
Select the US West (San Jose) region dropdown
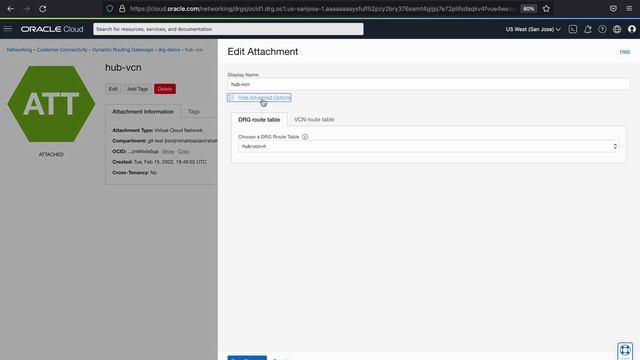tap(533, 29)
